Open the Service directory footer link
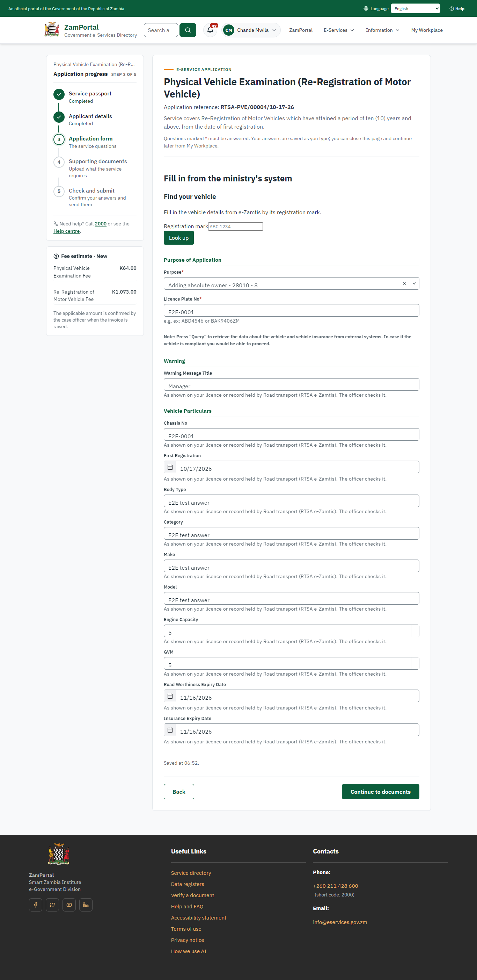 [191, 873]
